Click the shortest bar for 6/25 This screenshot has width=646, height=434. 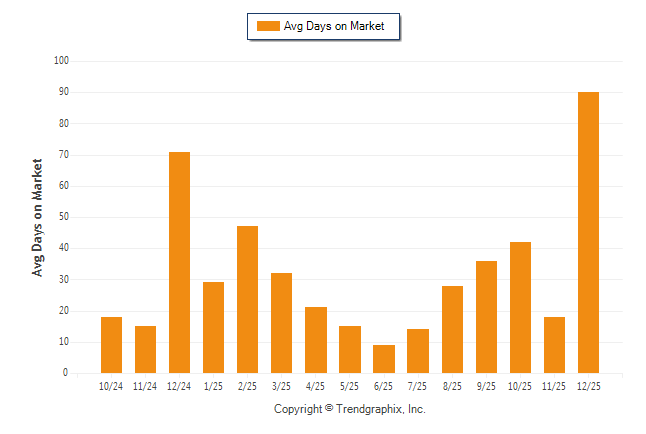(x=384, y=359)
